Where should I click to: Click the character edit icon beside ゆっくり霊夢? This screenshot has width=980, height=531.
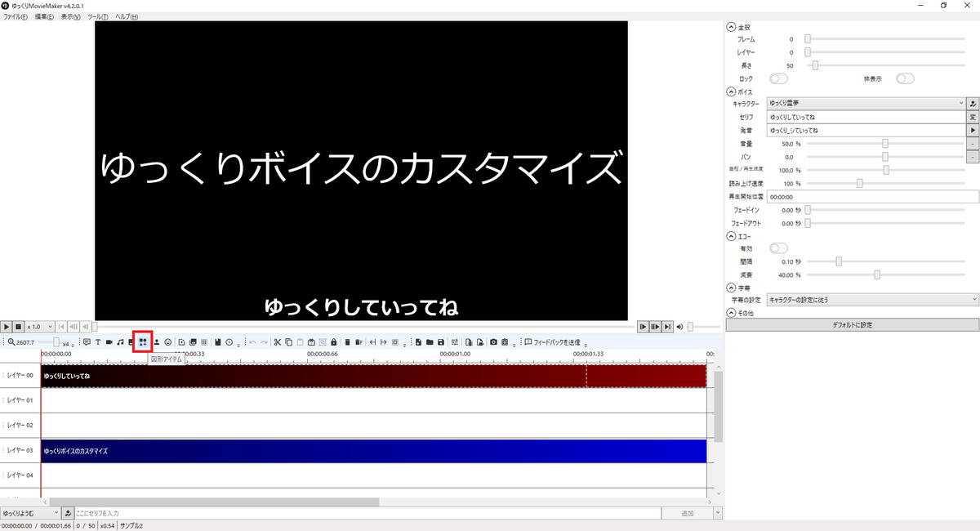pyautogui.click(x=973, y=105)
